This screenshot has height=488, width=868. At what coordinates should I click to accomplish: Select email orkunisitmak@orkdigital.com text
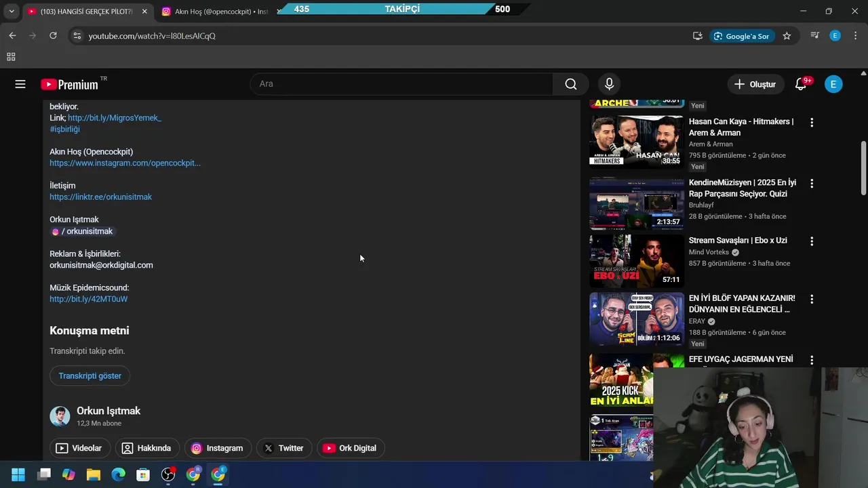101,265
